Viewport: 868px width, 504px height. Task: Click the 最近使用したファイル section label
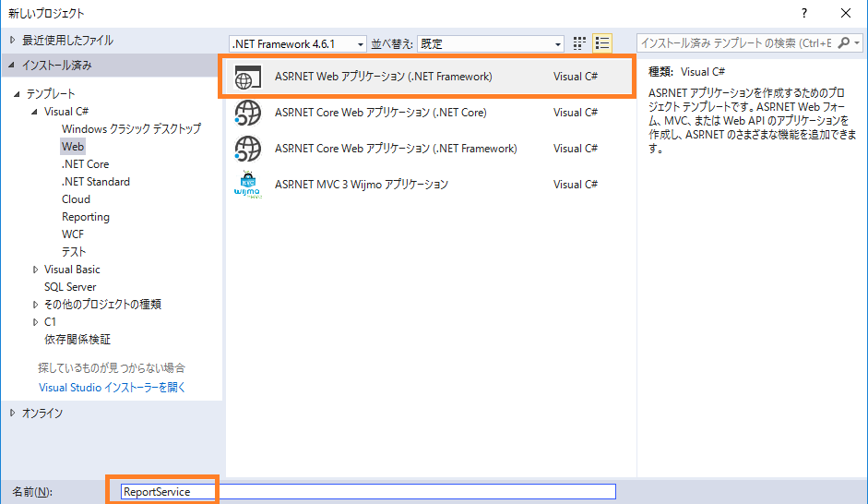click(67, 41)
